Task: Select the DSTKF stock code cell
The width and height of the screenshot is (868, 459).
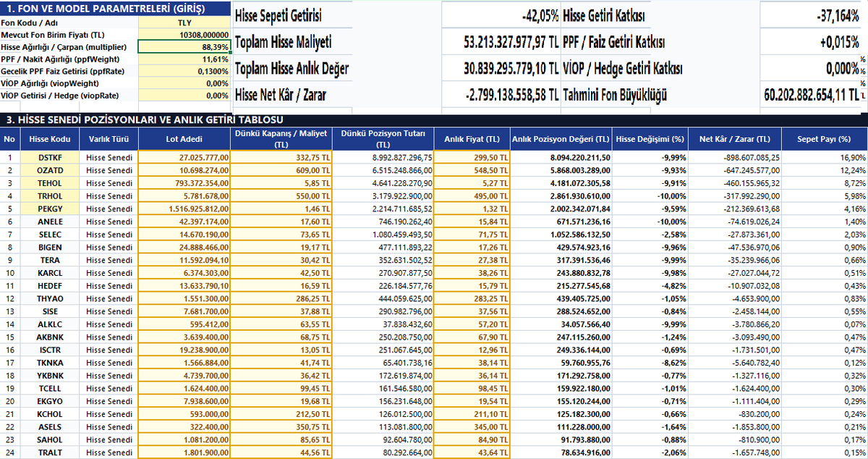Action: (x=49, y=157)
